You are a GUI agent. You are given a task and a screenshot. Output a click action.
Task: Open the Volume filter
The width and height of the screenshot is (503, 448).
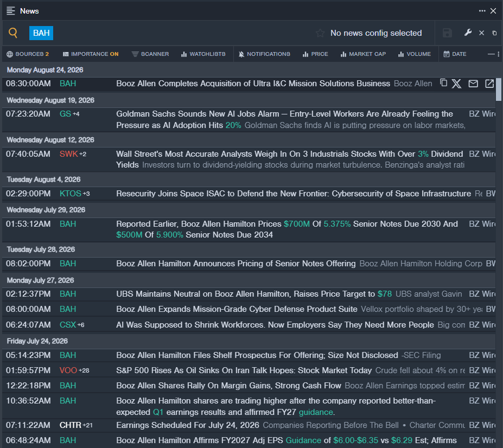(x=415, y=54)
